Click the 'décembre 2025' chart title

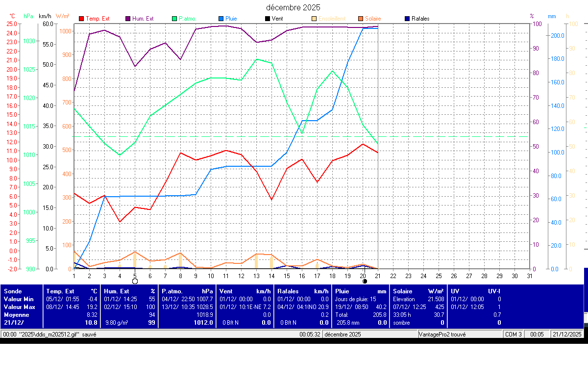click(293, 7)
